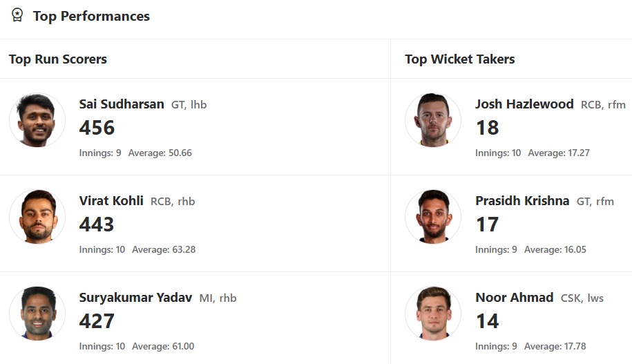Click the Prasidh Krishna name link
Screen dimensions: 632x364
(x=522, y=201)
